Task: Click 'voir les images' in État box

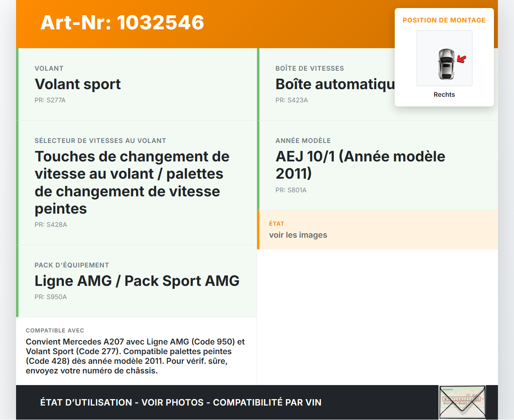Action: point(298,235)
